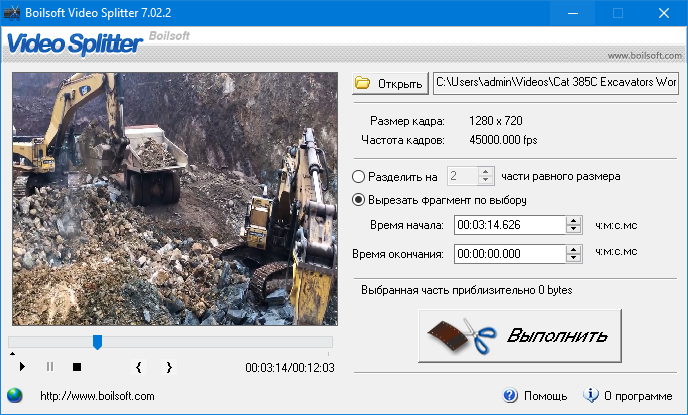Click the video seek slider thumb
The width and height of the screenshot is (688, 415).
97,342
